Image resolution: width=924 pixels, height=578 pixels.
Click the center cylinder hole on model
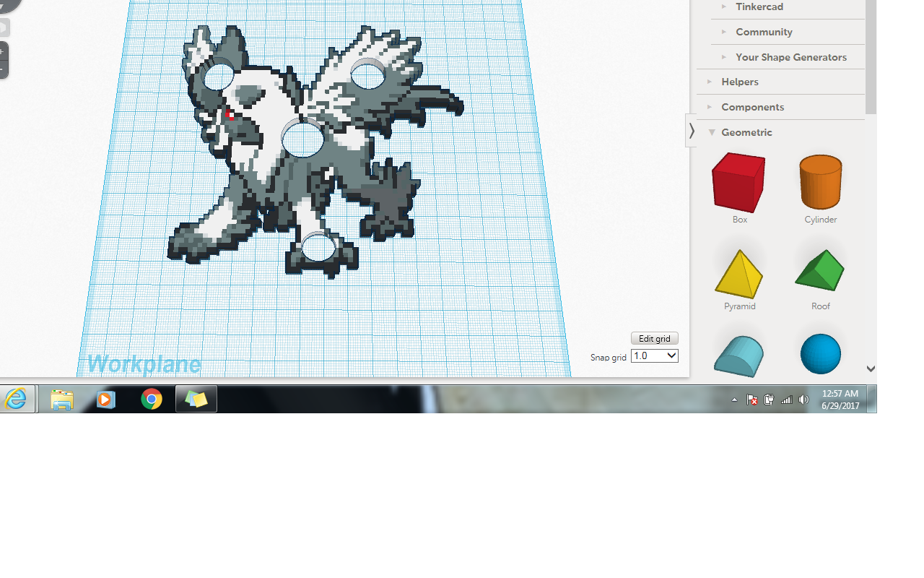[303, 139]
